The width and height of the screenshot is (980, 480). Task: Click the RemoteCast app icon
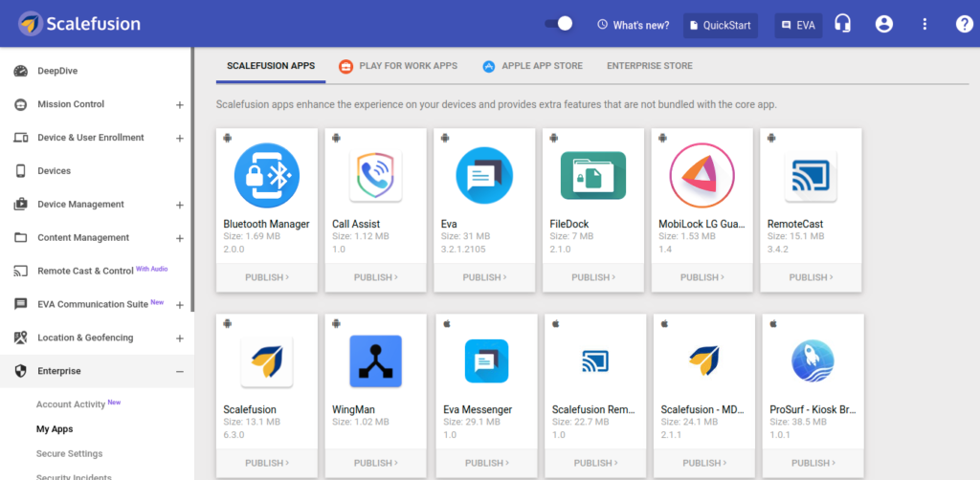point(811,175)
